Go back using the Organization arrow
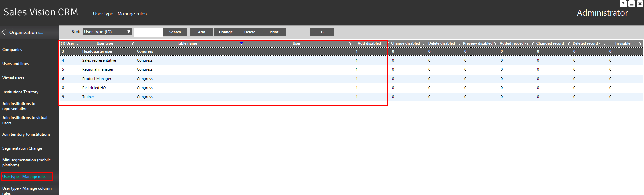The width and height of the screenshot is (644, 195). 4,32
